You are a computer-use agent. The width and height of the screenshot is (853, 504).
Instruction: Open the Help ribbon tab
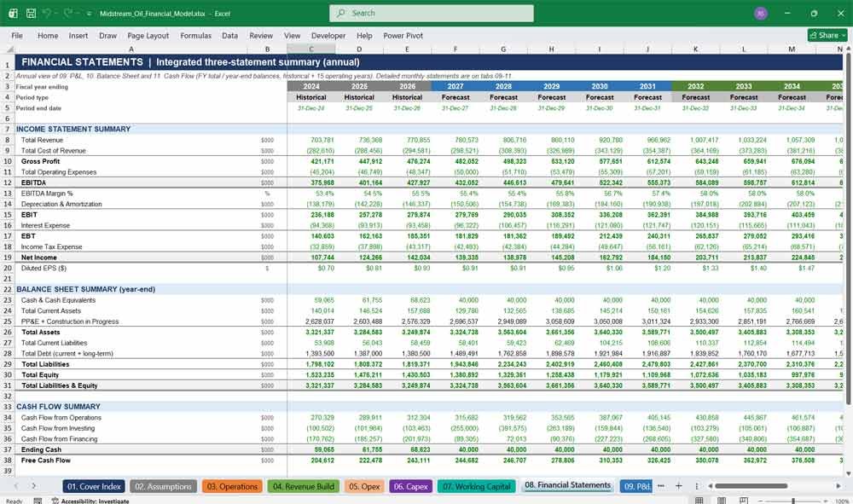point(364,35)
